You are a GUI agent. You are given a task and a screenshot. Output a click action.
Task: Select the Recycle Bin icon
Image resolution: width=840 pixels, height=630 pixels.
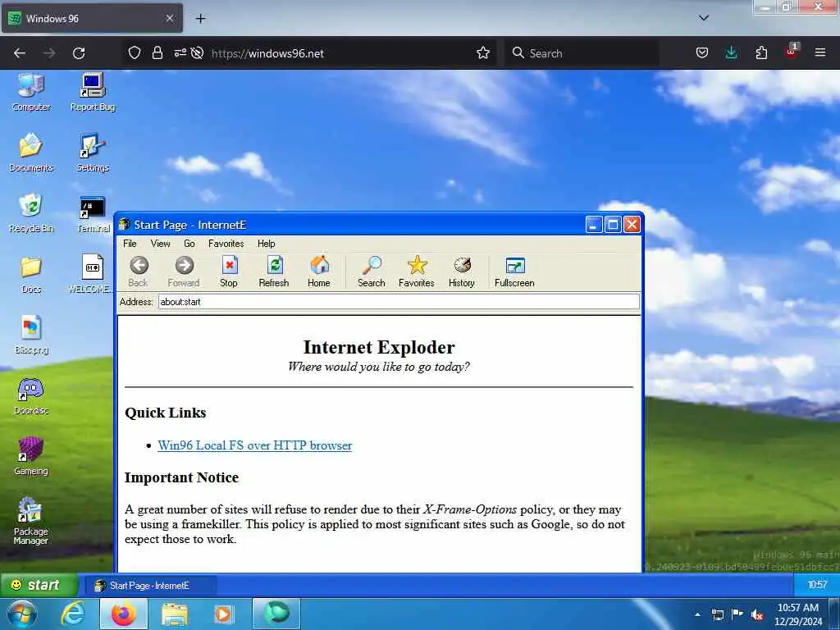(31, 213)
